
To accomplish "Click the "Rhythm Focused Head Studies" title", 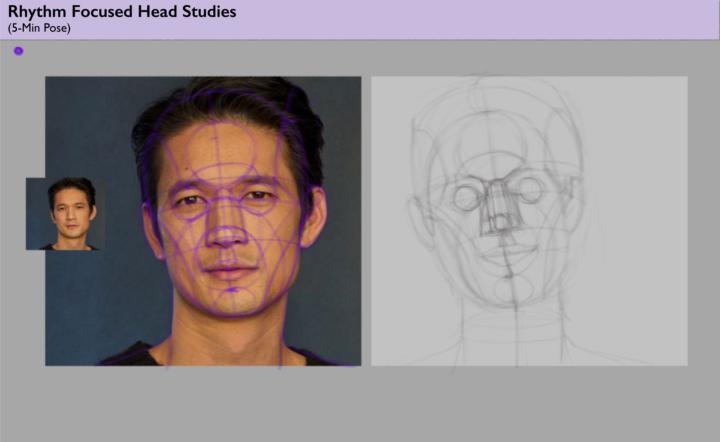I will point(122,12).
